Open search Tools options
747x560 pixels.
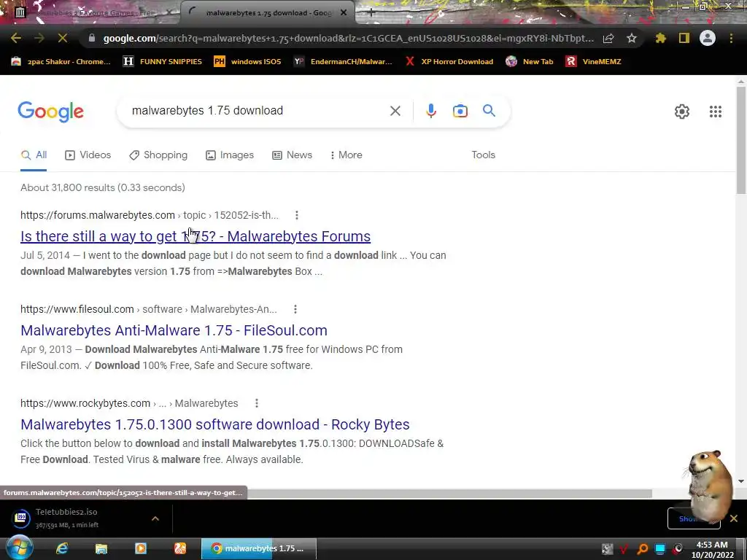[483, 155]
